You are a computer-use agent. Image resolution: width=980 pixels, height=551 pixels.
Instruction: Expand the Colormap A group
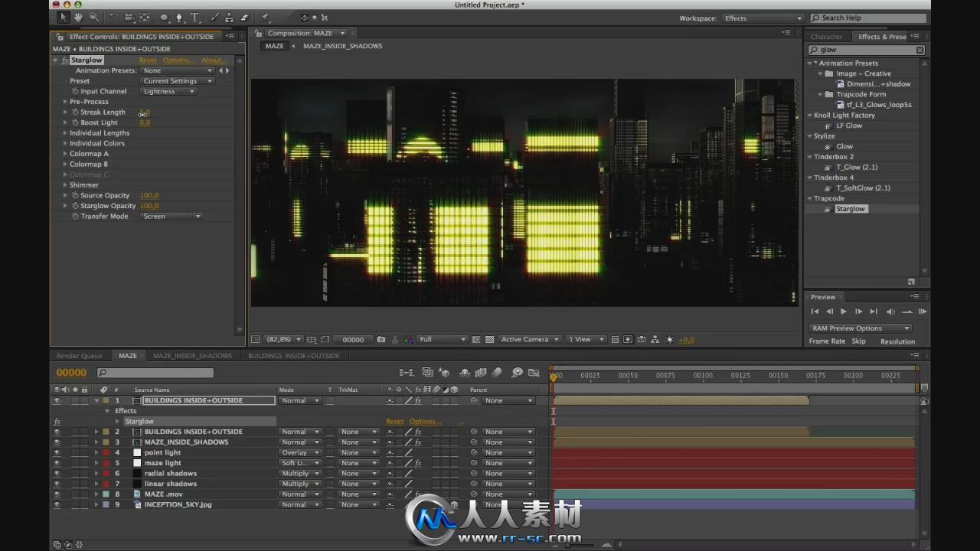coord(65,154)
